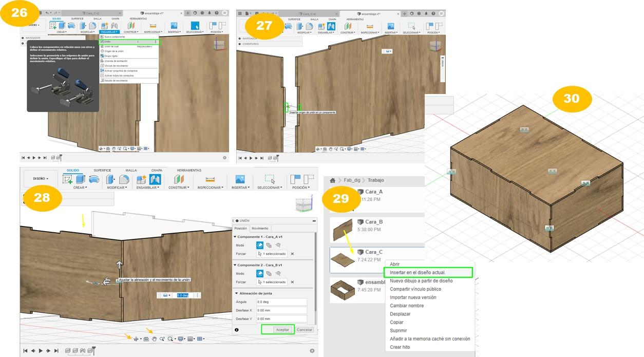Click Help icon in ENSAMBLAR menu window
The width and height of the screenshot is (644, 357).
(x=217, y=13)
